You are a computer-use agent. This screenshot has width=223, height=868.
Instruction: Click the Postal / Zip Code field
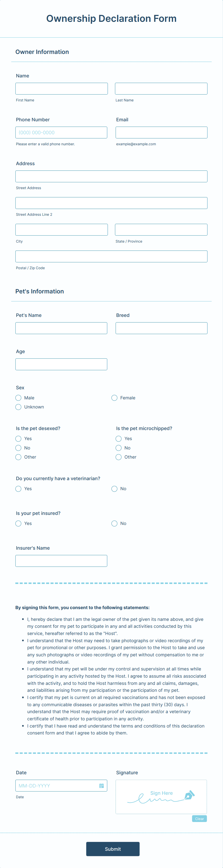point(111,256)
